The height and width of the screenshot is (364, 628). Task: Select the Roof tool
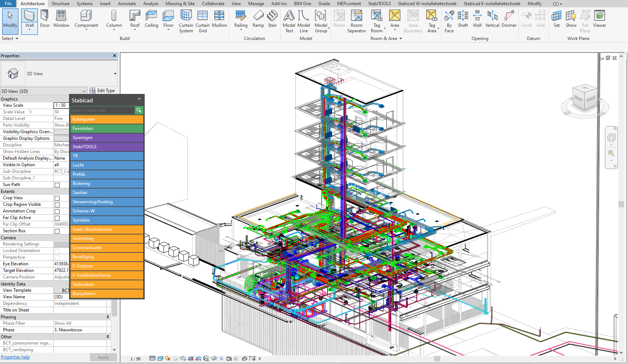[x=135, y=19]
